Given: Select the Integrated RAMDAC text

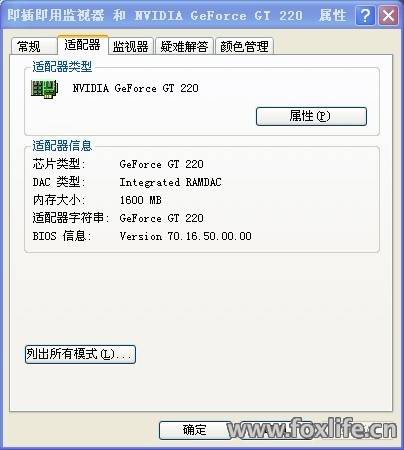Looking at the screenshot, I should (x=170, y=182).
